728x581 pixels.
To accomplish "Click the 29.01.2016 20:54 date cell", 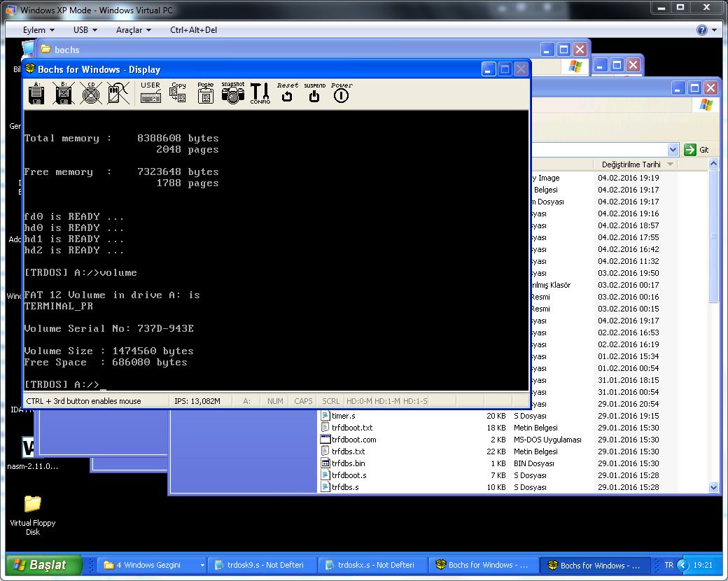I will click(628, 404).
